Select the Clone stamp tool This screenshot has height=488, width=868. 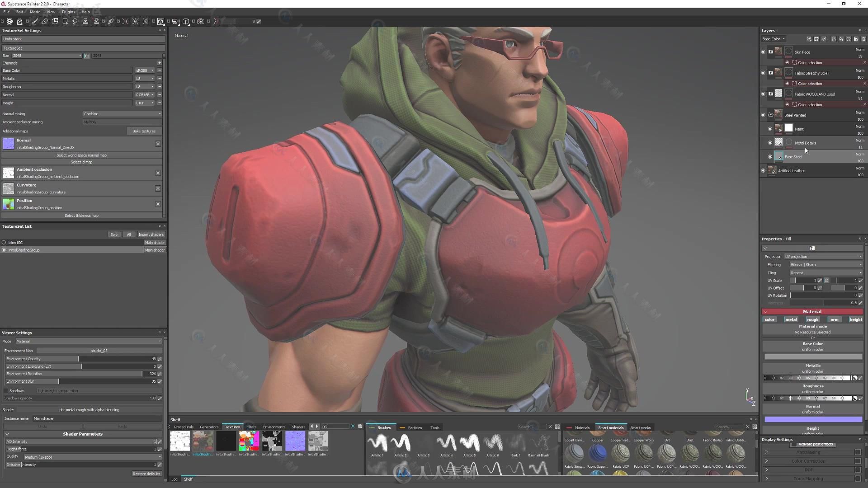(x=85, y=21)
